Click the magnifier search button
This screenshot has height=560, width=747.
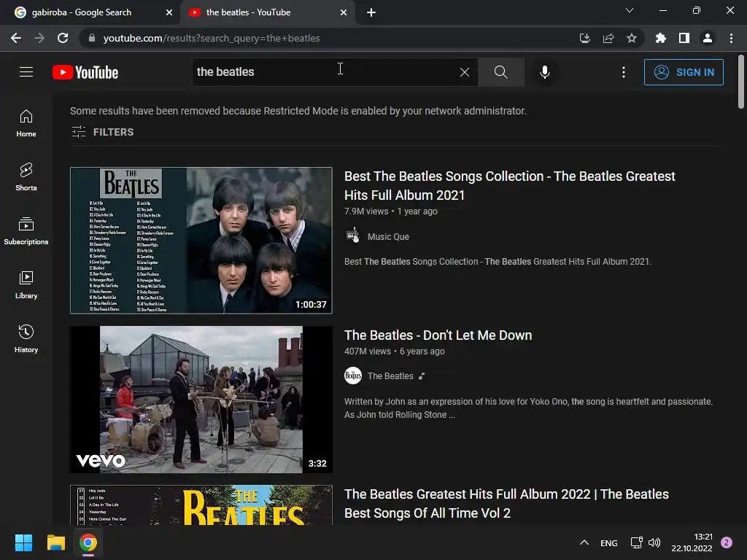click(500, 72)
